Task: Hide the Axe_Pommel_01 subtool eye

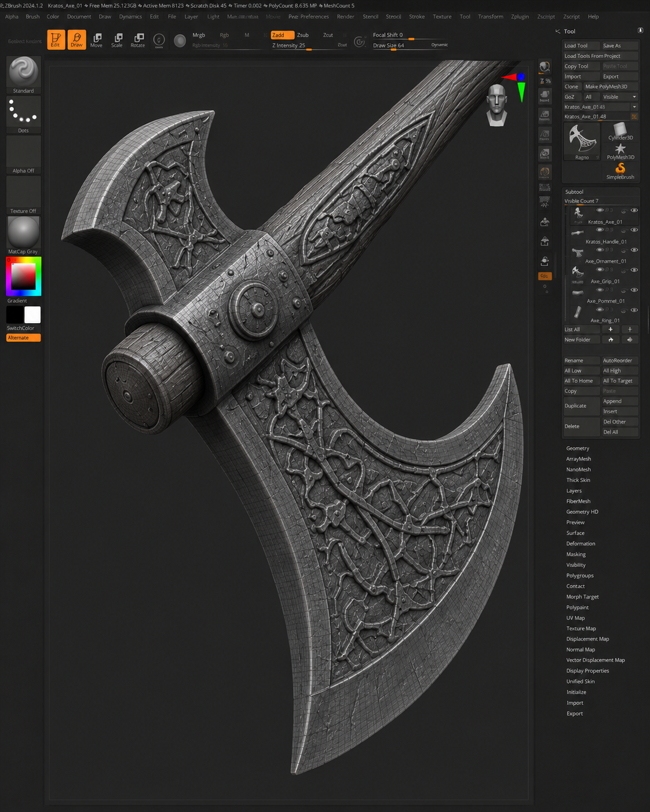Action: tap(634, 290)
